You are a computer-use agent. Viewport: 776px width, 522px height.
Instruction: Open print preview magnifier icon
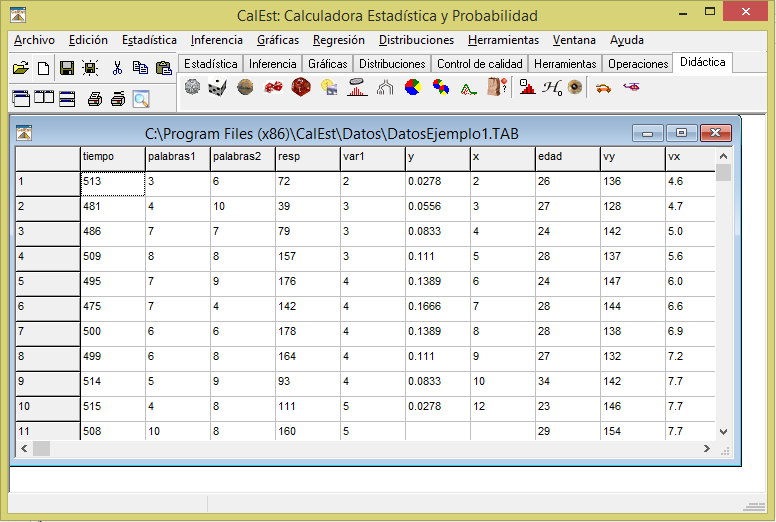click(141, 99)
